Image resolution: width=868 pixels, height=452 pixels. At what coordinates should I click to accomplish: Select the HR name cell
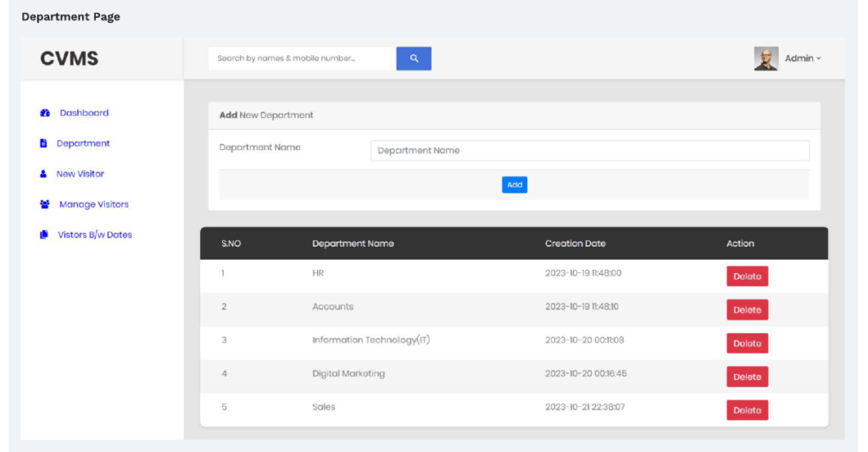[318, 273]
